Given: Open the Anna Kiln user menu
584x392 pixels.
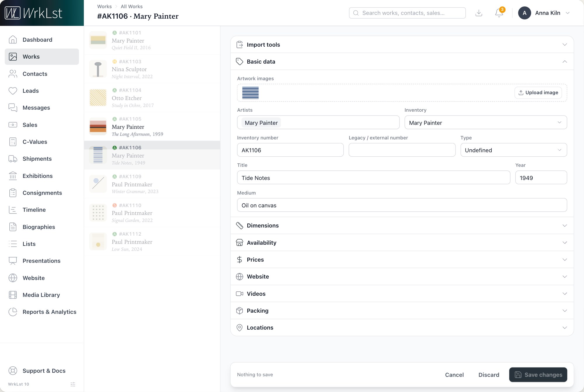Looking at the screenshot, I should click(x=544, y=13).
